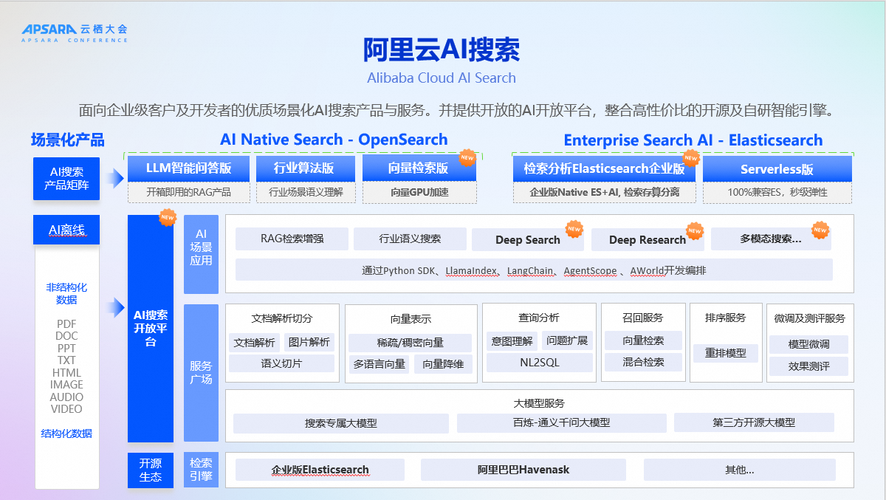886x500 pixels.
Task: Click the 场景化产品 heading
Action: pyautogui.click(x=67, y=140)
